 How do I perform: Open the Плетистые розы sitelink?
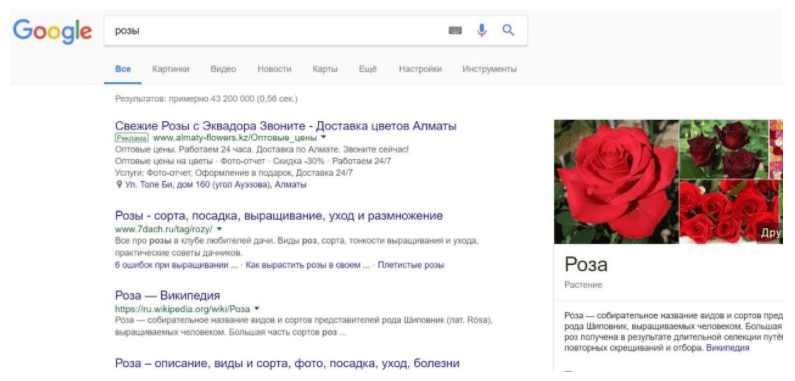[x=411, y=265]
